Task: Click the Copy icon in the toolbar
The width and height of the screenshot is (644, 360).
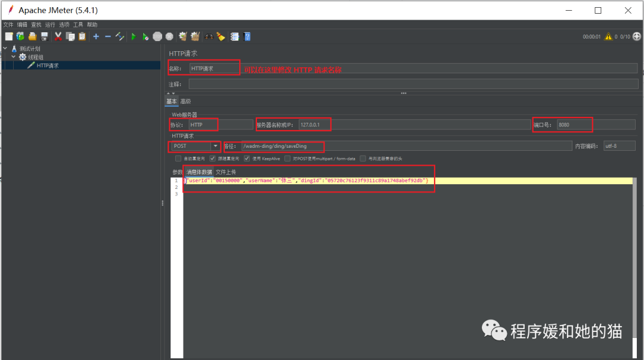Action: (70, 36)
